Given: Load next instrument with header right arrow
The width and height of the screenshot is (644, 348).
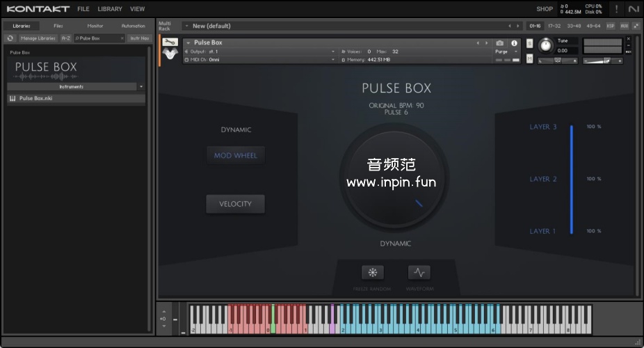Looking at the screenshot, I should (x=486, y=42).
